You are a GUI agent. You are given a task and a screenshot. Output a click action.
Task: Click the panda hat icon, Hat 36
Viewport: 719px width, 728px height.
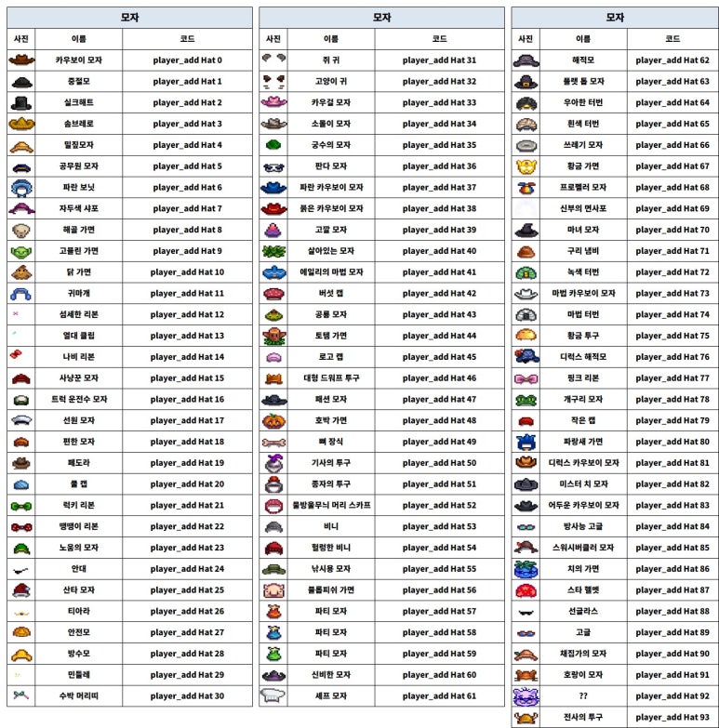273,166
